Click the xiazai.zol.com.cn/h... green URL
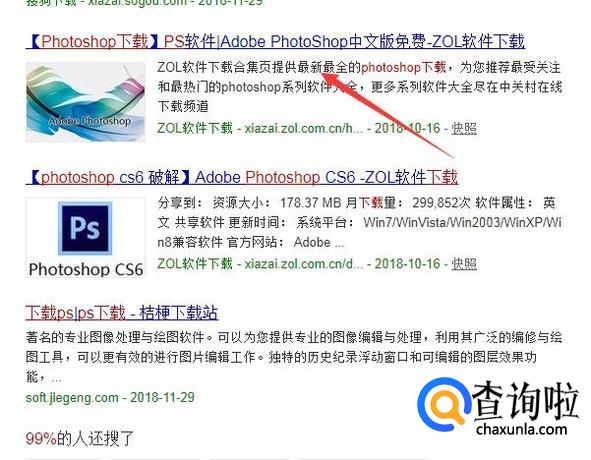591x460 pixels. 303,128
